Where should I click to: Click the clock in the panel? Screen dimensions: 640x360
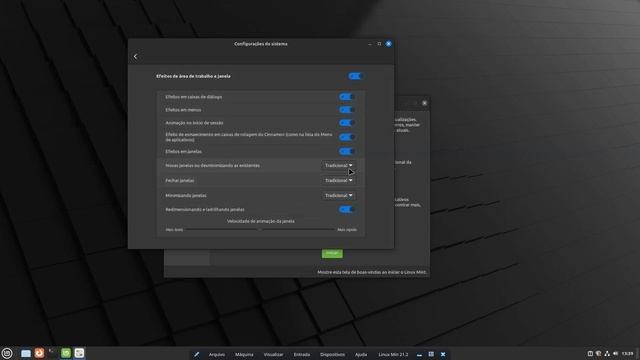point(628,353)
